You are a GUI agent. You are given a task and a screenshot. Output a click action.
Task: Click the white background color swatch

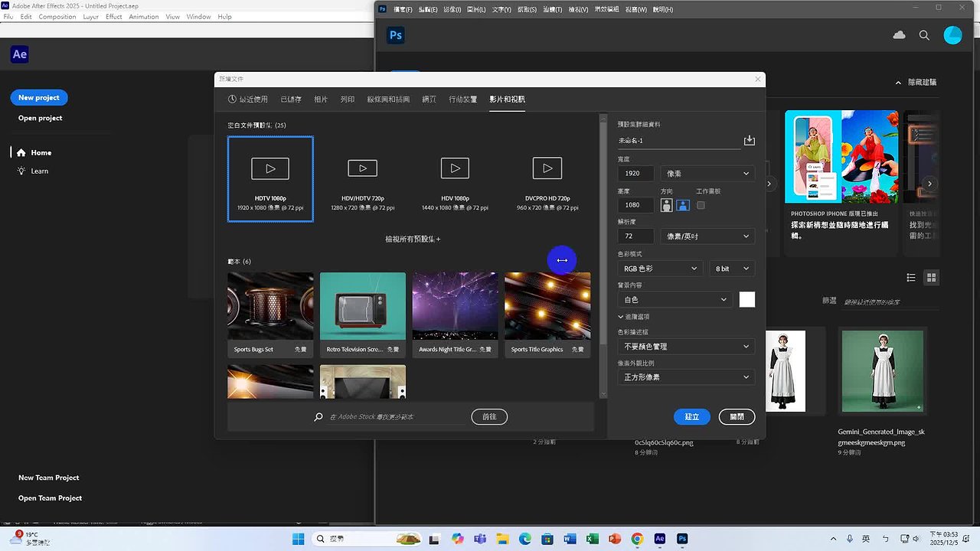[x=746, y=299]
